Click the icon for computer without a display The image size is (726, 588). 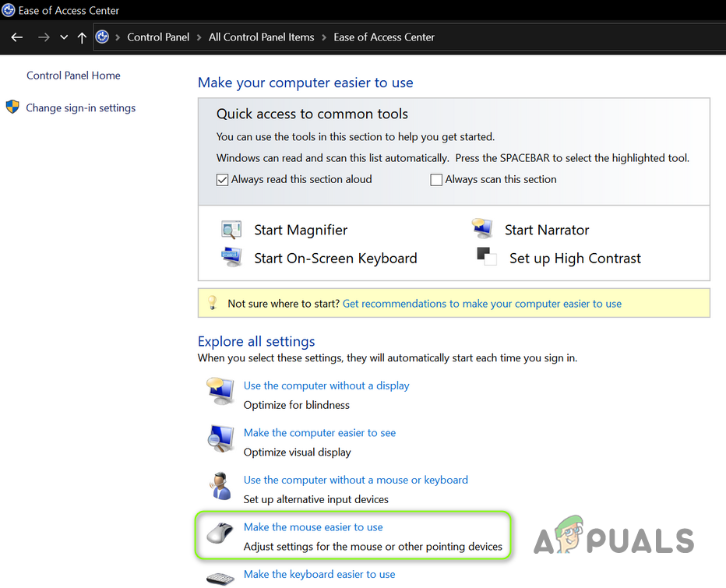point(220,391)
